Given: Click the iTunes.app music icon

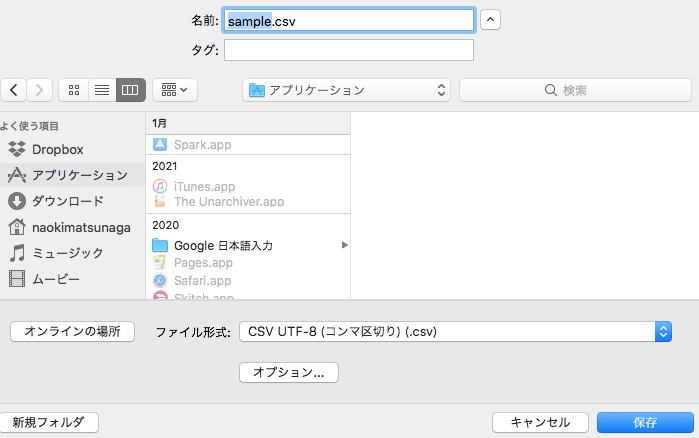Looking at the screenshot, I should click(x=160, y=186).
